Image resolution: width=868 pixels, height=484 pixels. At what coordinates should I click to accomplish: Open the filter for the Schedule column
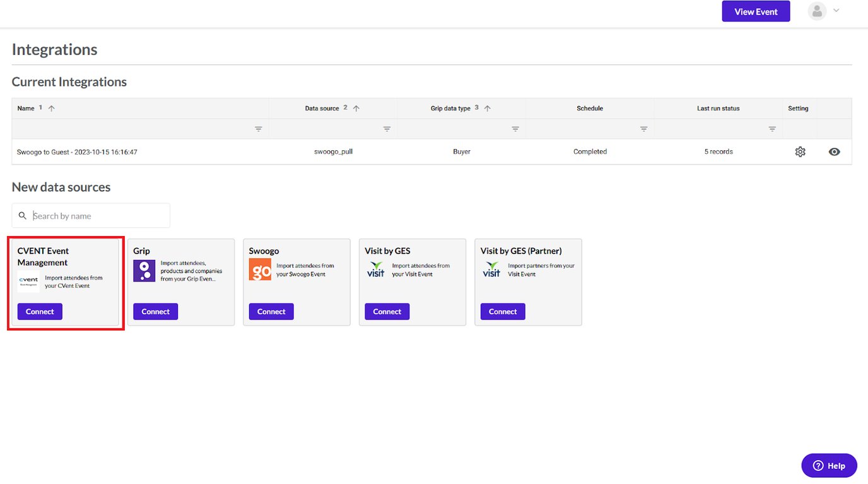click(643, 129)
